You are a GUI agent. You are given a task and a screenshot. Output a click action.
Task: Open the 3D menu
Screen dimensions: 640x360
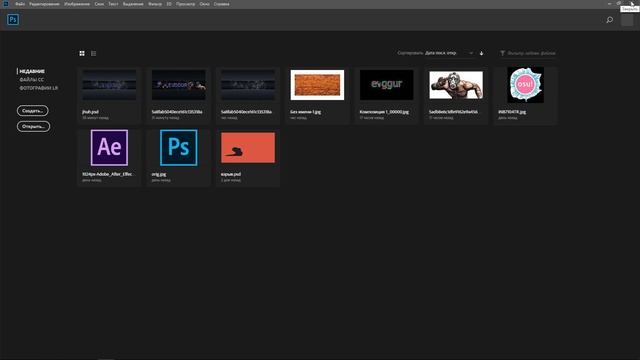pos(169,4)
